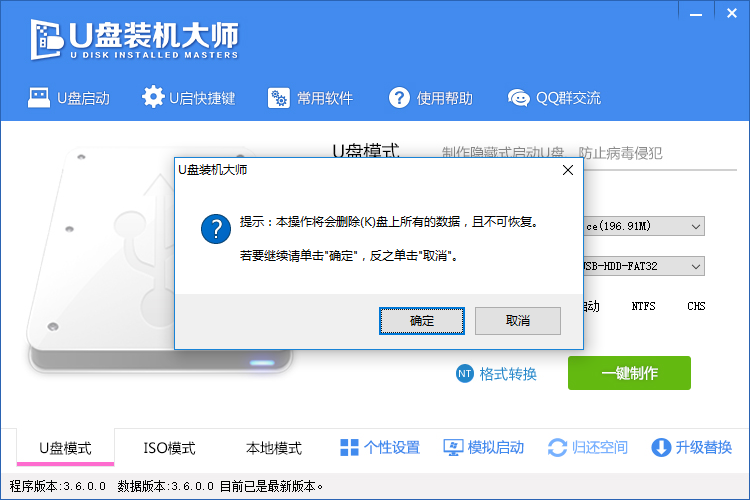Click the 归还空间 refresh icon
This screenshot has width=750, height=500.
(557, 448)
